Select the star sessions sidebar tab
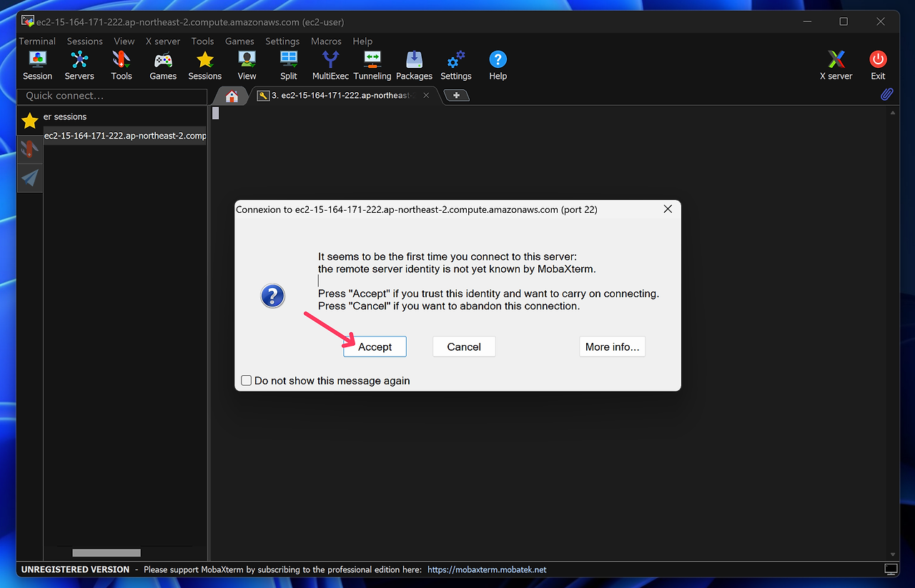The height and width of the screenshot is (588, 915). [29, 121]
